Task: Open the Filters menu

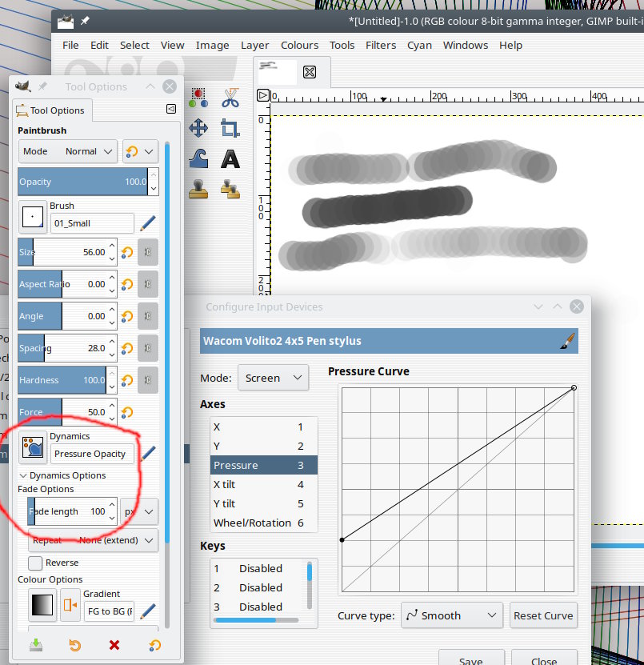Action: 381,45
